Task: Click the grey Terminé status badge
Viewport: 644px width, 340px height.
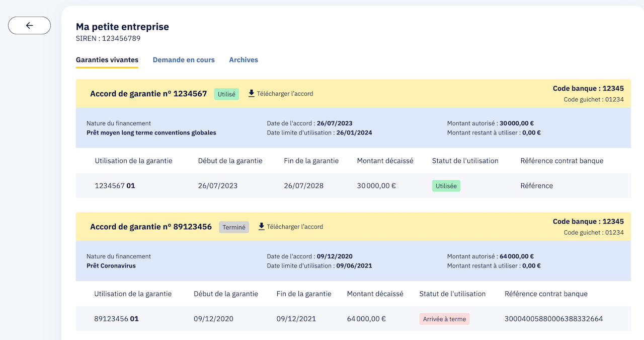Action: point(234,227)
